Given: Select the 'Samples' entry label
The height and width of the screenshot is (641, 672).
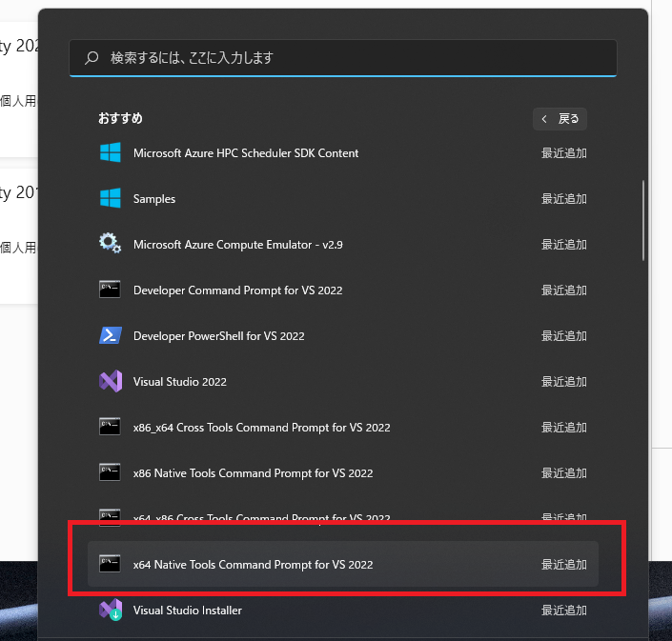Looking at the screenshot, I should pyautogui.click(x=154, y=199).
